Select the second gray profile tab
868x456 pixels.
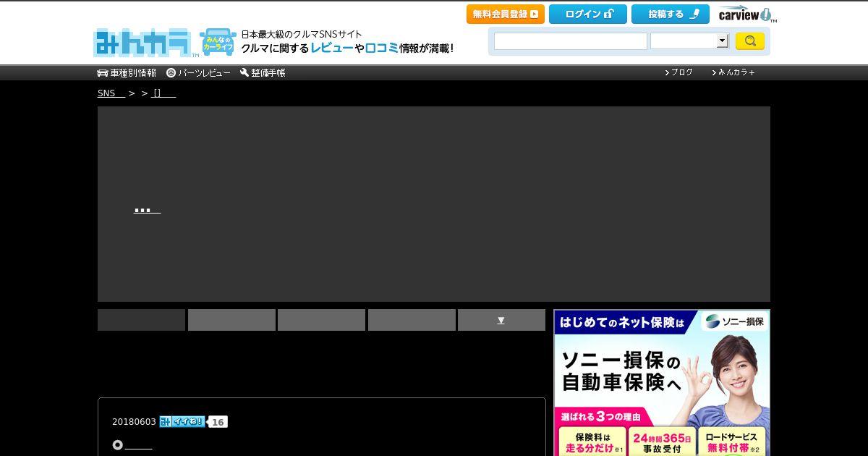point(231,320)
